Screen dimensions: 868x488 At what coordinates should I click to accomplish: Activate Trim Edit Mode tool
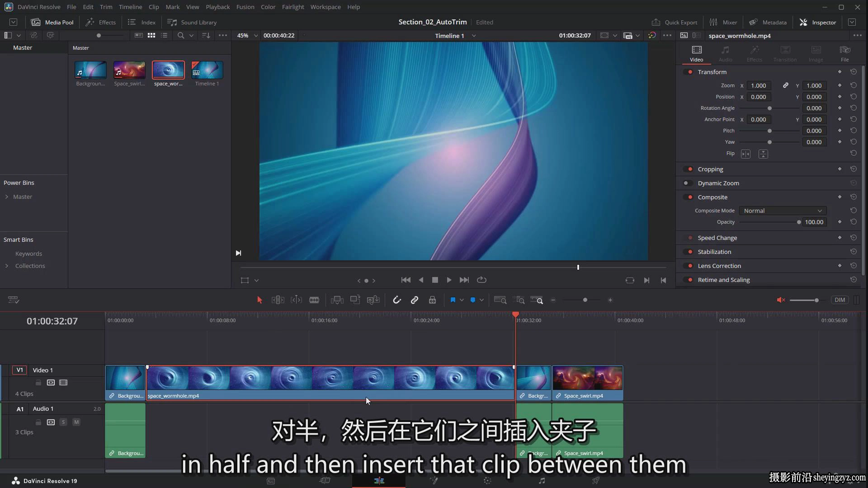point(278,300)
